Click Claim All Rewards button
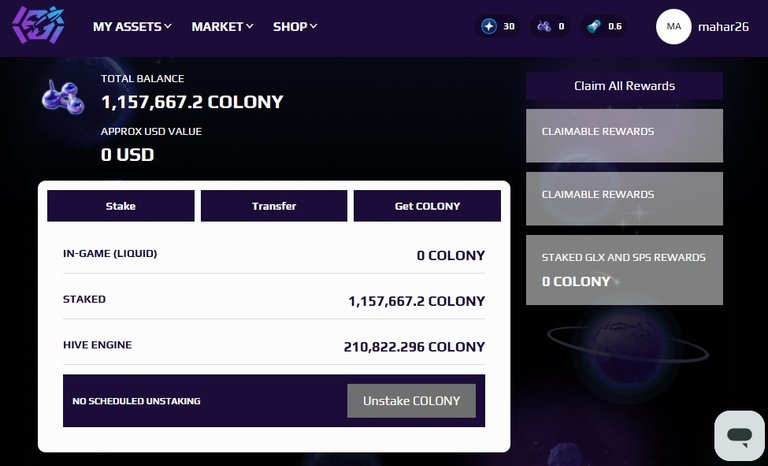This screenshot has width=768, height=466. point(624,86)
